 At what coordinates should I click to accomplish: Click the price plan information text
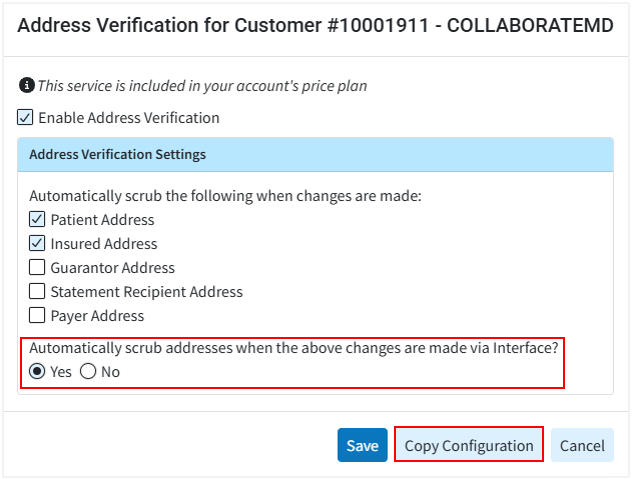point(202,86)
